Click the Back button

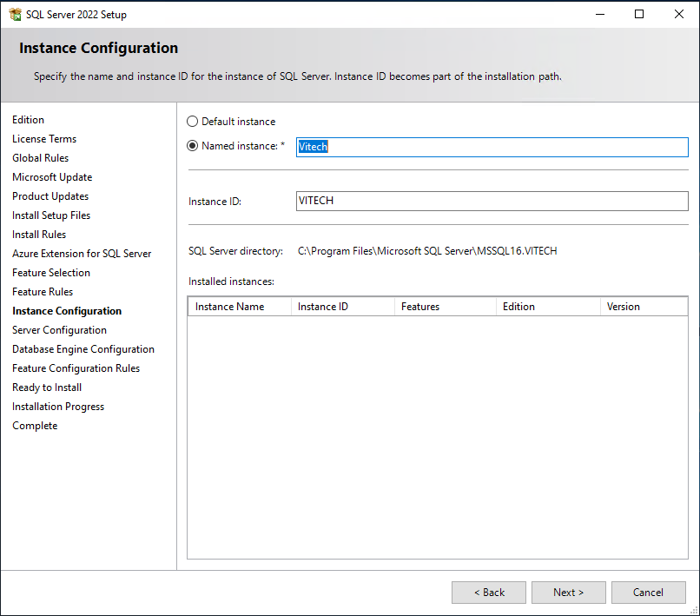488,593
